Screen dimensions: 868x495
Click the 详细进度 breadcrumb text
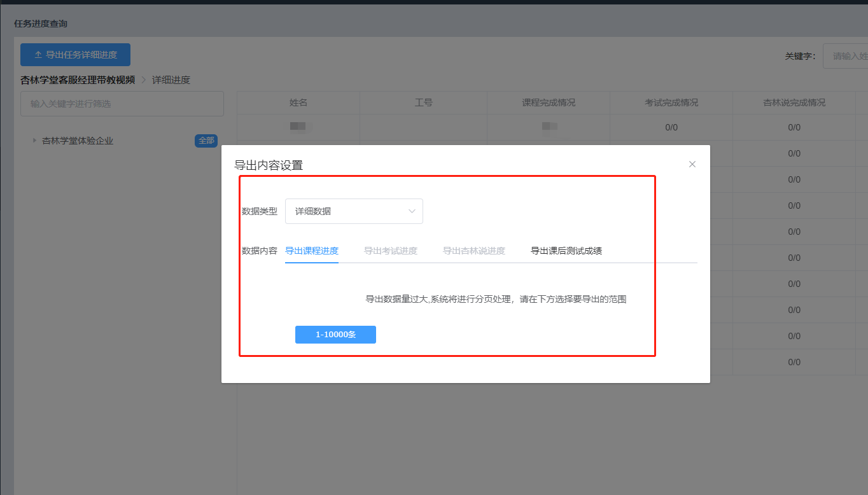[171, 80]
